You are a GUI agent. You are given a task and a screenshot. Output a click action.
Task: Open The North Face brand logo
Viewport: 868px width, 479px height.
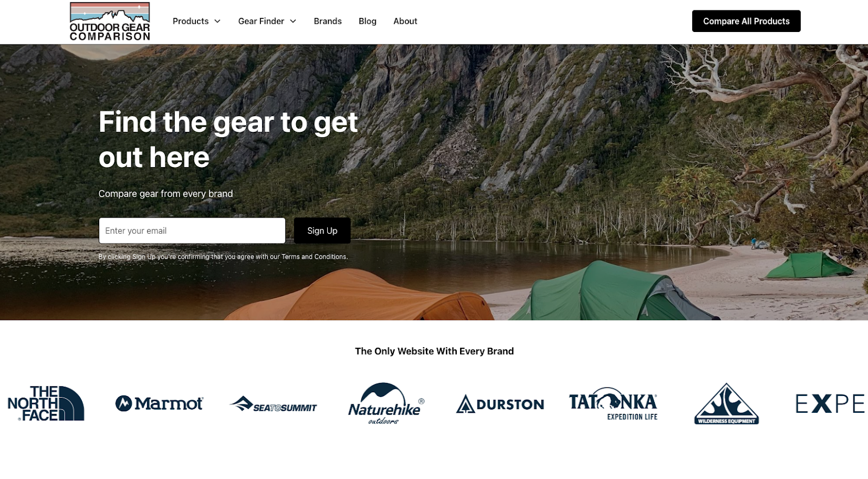(x=46, y=404)
